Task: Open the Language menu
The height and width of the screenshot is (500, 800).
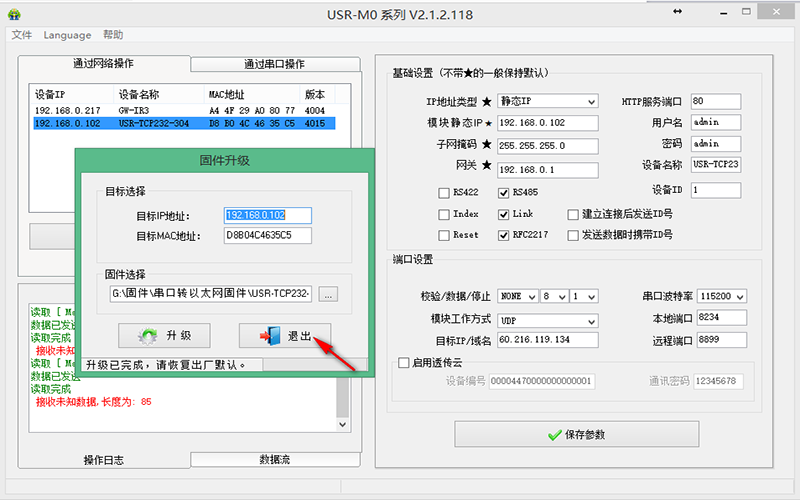Action: (67, 35)
